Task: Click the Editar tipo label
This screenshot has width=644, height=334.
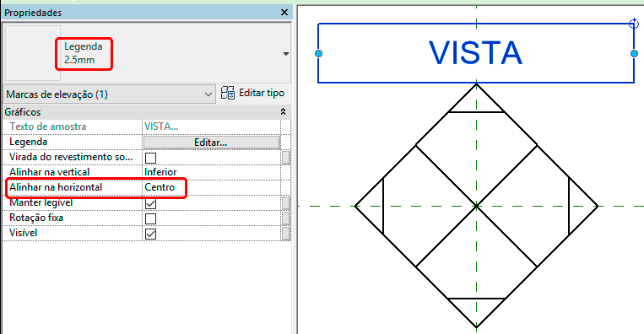Action: click(x=262, y=93)
